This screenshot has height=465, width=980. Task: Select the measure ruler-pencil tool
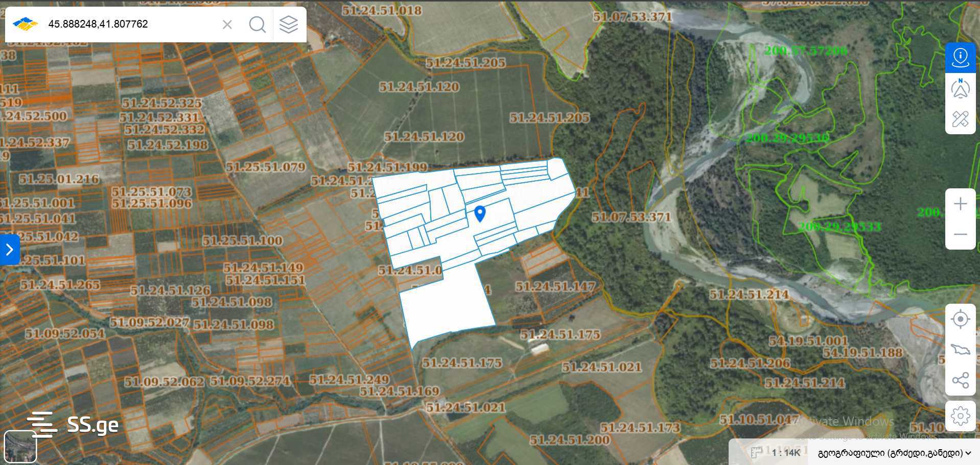(960, 119)
